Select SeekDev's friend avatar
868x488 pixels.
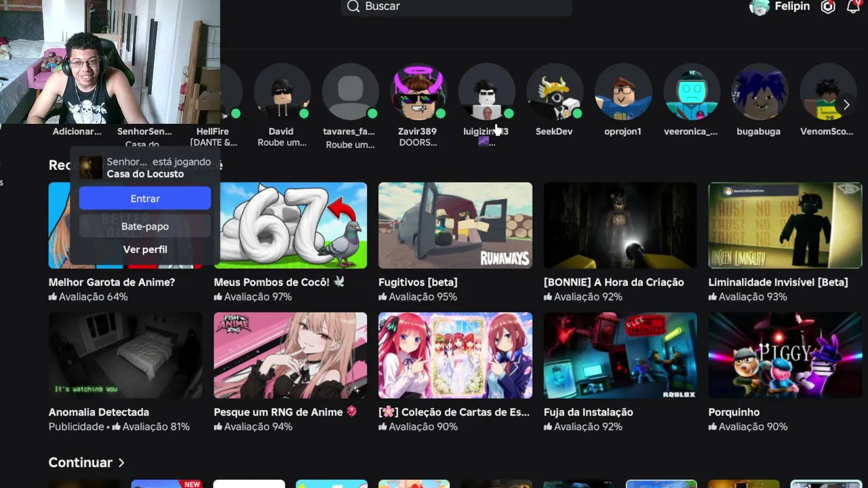555,92
